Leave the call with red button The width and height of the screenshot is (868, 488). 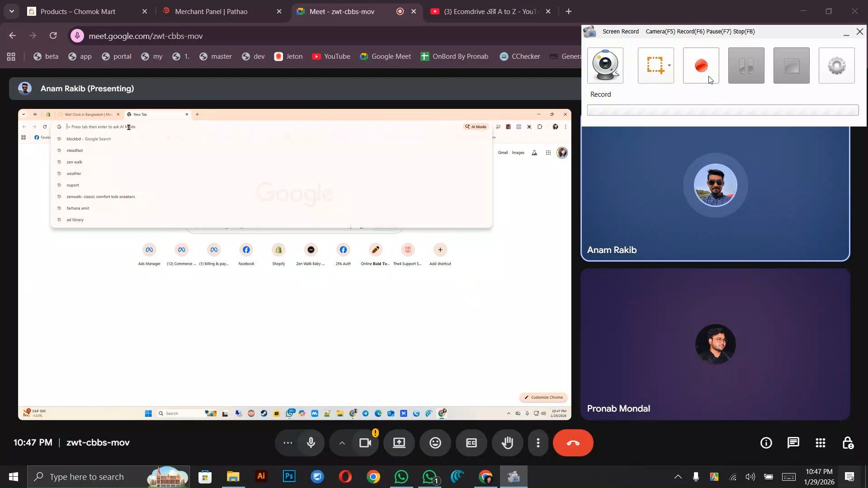pos(573,443)
